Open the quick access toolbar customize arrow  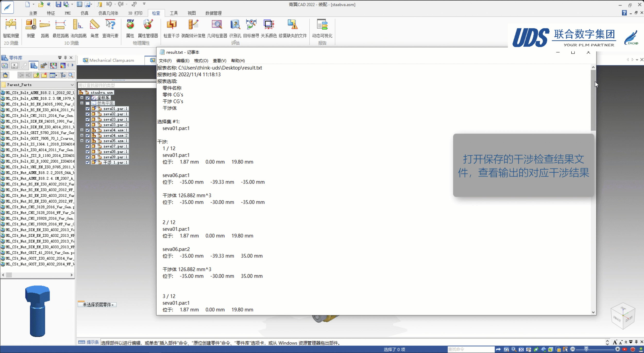tap(144, 4)
